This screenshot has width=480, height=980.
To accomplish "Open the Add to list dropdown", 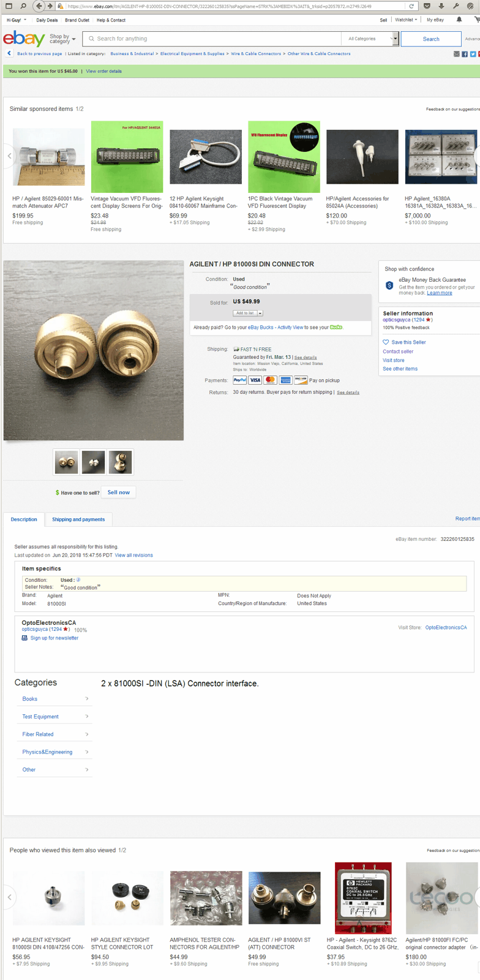I will coord(248,313).
